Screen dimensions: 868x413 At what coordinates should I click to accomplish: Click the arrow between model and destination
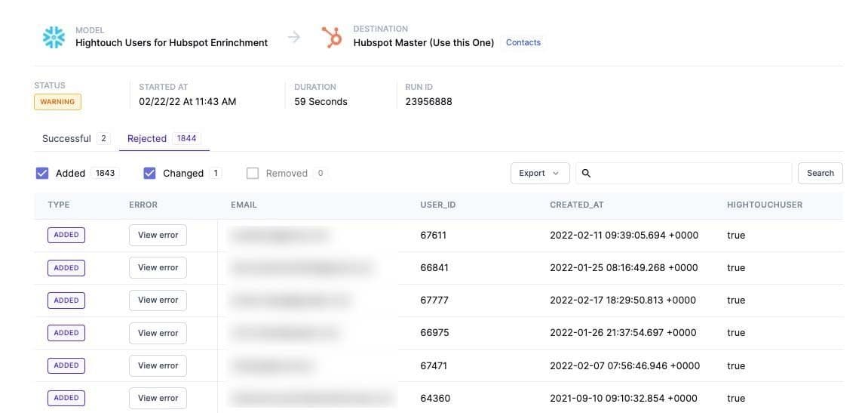pyautogui.click(x=294, y=37)
